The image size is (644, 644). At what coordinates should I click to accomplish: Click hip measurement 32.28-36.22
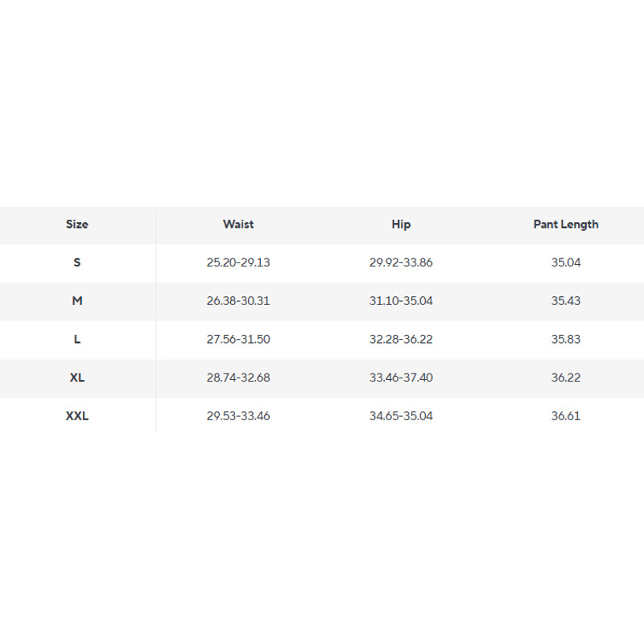(x=401, y=340)
